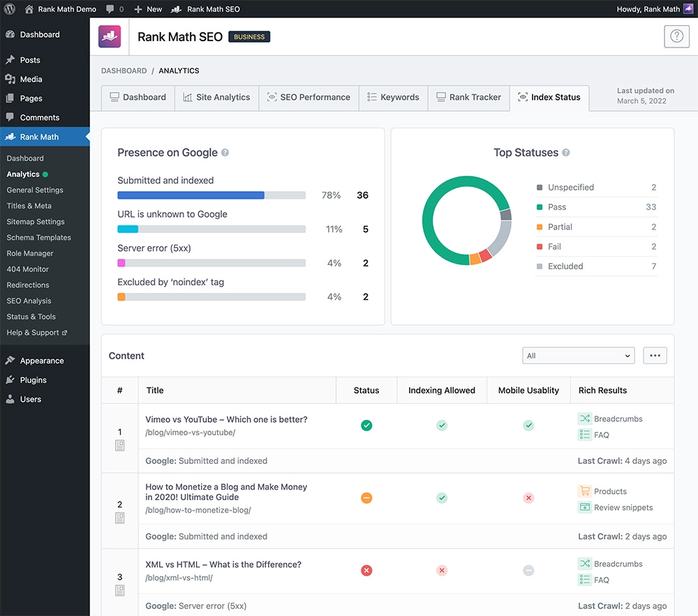Select the WordPress logo in the admin bar
698x616 pixels.
tap(9, 8)
